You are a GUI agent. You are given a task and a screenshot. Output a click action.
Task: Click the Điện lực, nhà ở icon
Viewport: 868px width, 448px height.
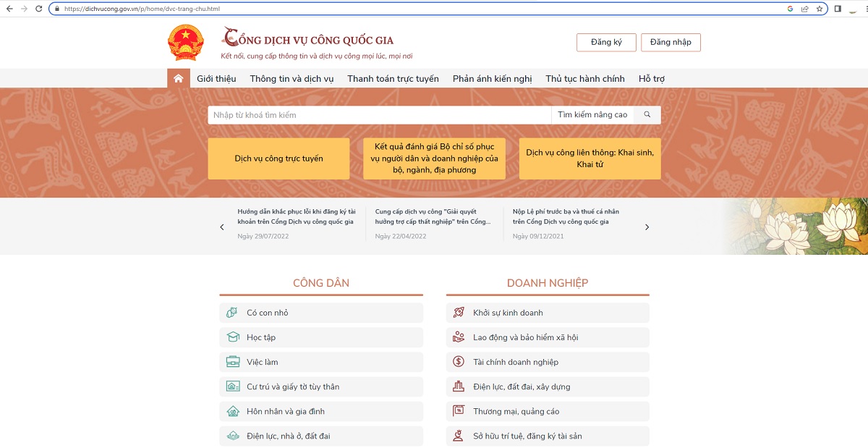(x=233, y=436)
